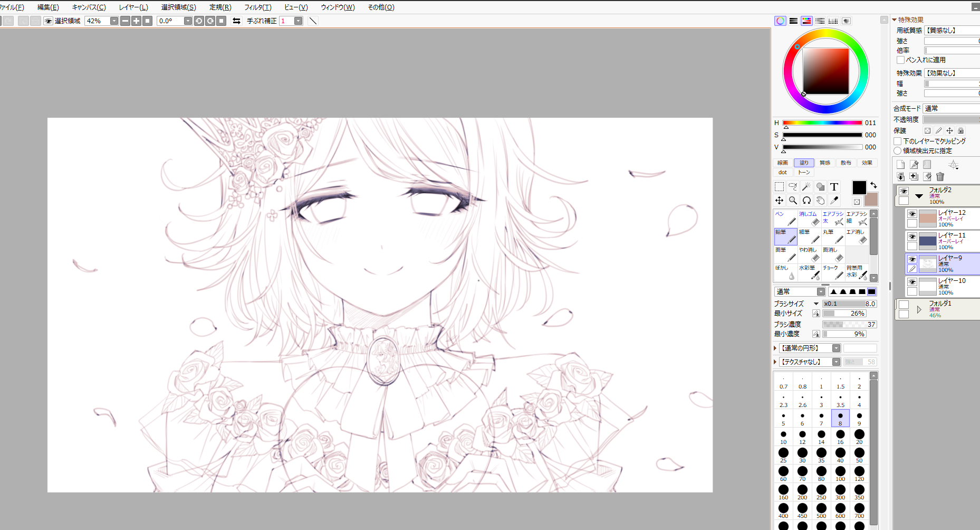Viewport: 980px width, 530px height.
Task: Choose the チョーク chalk brush
Action: [833, 272]
